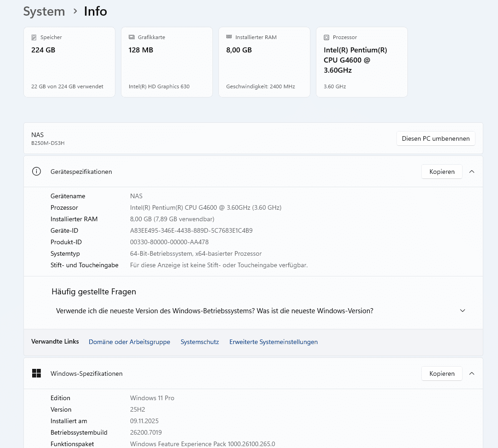Open Erweiterte Systemeinstellungen link
This screenshot has height=448, width=498.
point(273,342)
